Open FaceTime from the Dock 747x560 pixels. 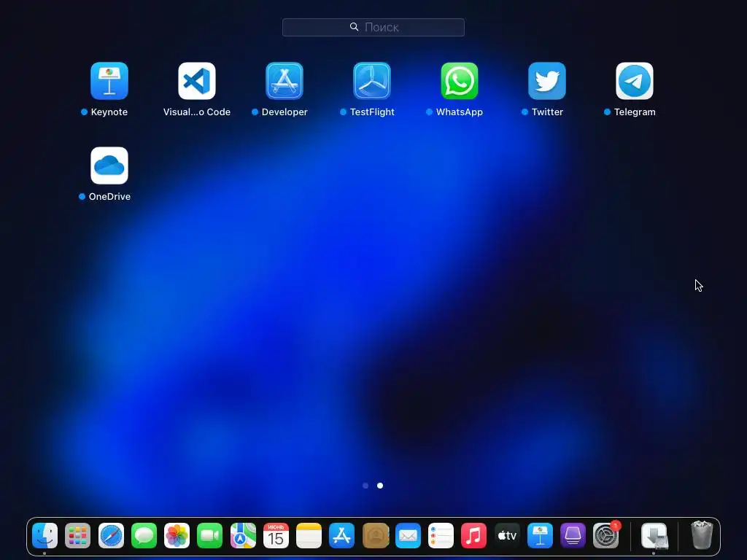(x=209, y=536)
